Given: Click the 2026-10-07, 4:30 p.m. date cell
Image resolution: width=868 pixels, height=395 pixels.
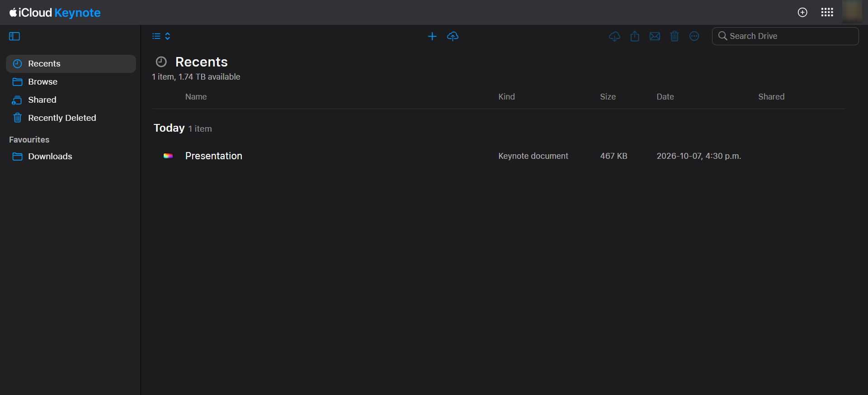Looking at the screenshot, I should pyautogui.click(x=698, y=156).
